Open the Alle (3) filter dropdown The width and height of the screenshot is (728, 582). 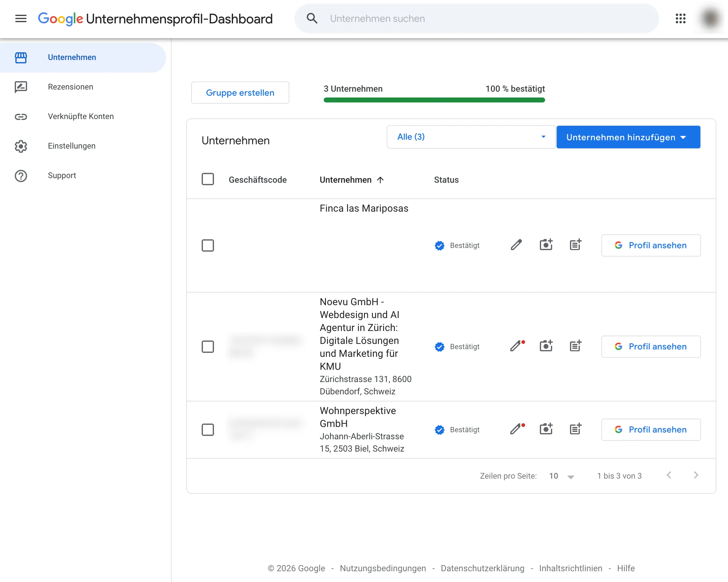(471, 137)
